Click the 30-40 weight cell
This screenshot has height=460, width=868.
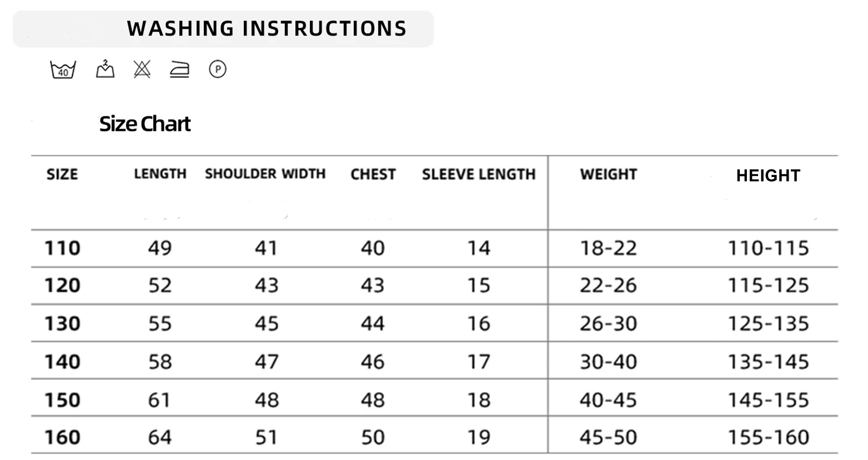click(609, 362)
